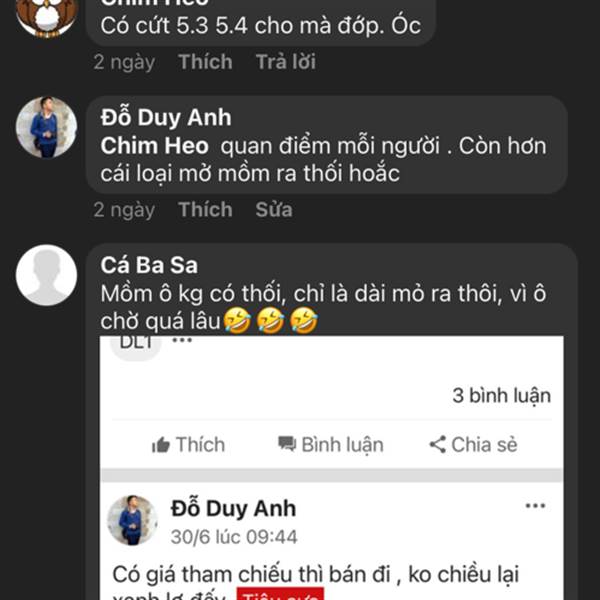Screen dimensions: 600x600
Task: Tap the speech bubble Bình luận icon
Action: 287,444
